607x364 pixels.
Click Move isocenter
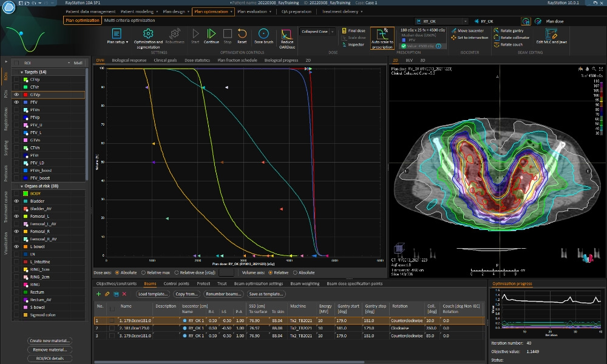[x=467, y=30]
